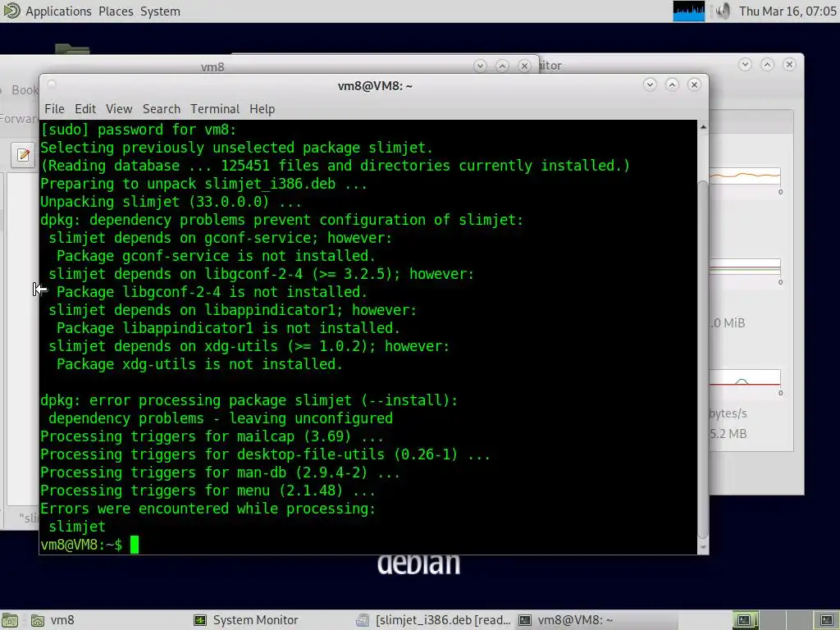The height and width of the screenshot is (630, 840).
Task: Minimize the System Monitor window
Action: click(x=745, y=65)
